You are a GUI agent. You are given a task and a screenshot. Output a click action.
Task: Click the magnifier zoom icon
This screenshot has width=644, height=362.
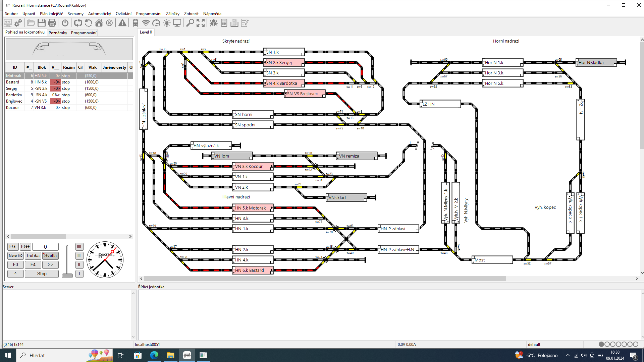(190, 23)
